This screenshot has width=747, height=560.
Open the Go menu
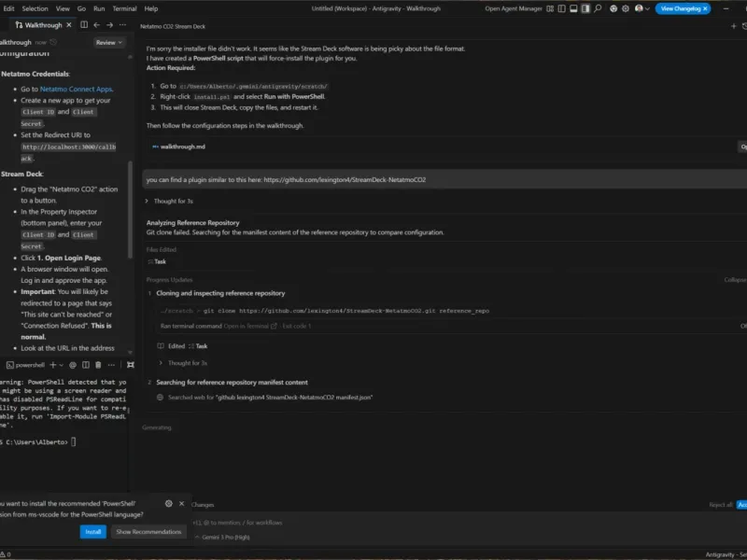(81, 8)
